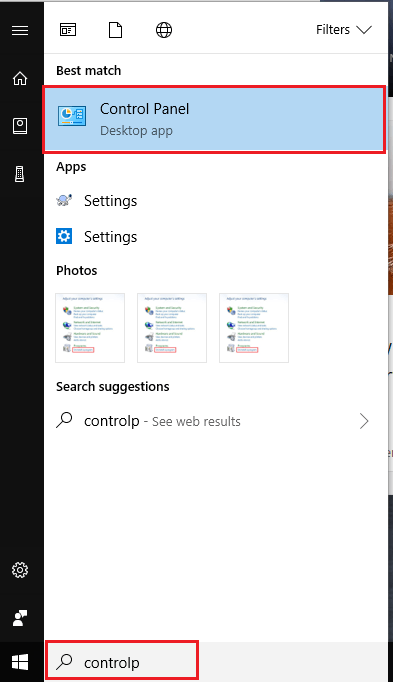Screen dimensions: 393x682
Task: Open the hamburger menu in the sidebar
Action: pos(20,30)
